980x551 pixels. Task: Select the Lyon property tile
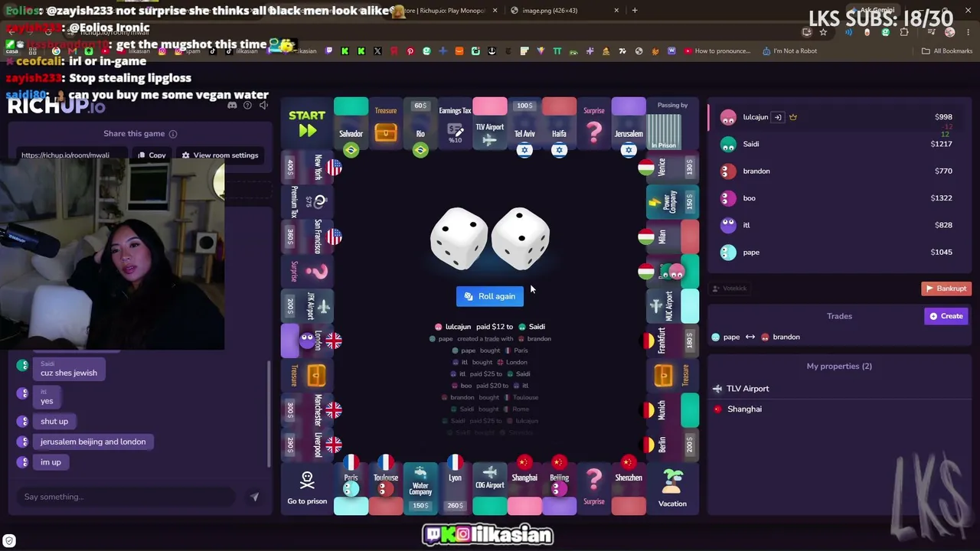(x=455, y=485)
